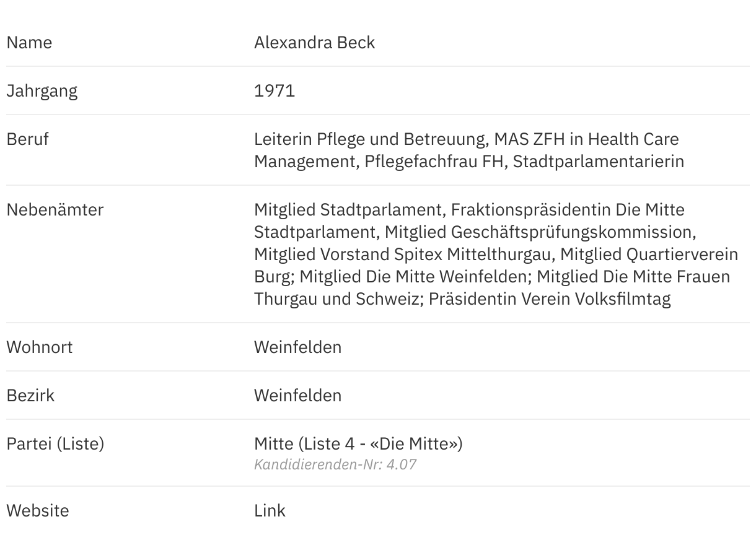
Task: Click the Website row label
Action: click(37, 511)
